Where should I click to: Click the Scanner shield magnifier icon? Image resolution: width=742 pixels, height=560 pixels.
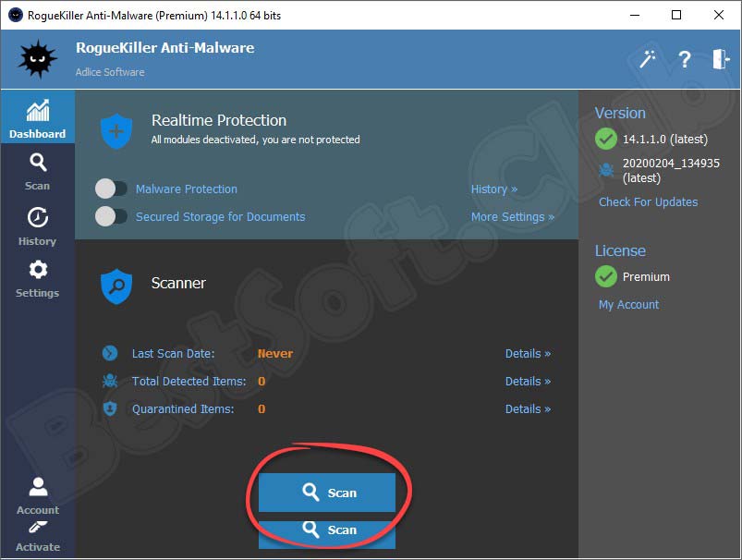(x=116, y=286)
